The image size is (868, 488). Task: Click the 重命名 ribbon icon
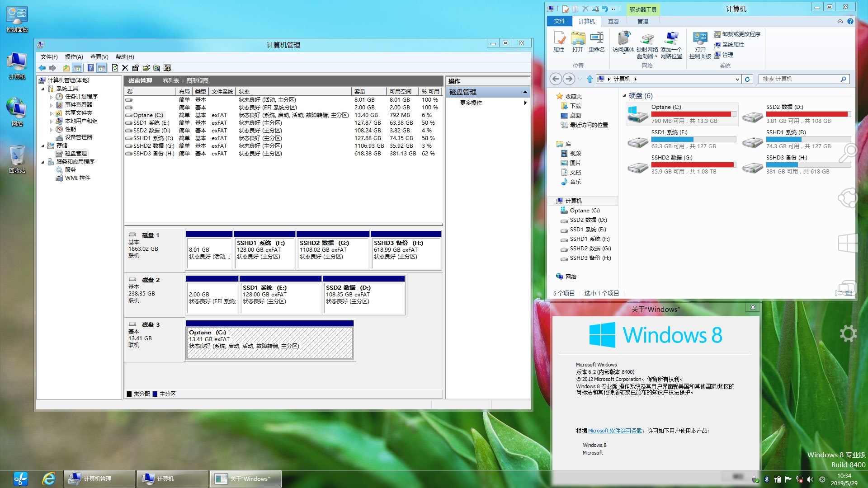597,42
